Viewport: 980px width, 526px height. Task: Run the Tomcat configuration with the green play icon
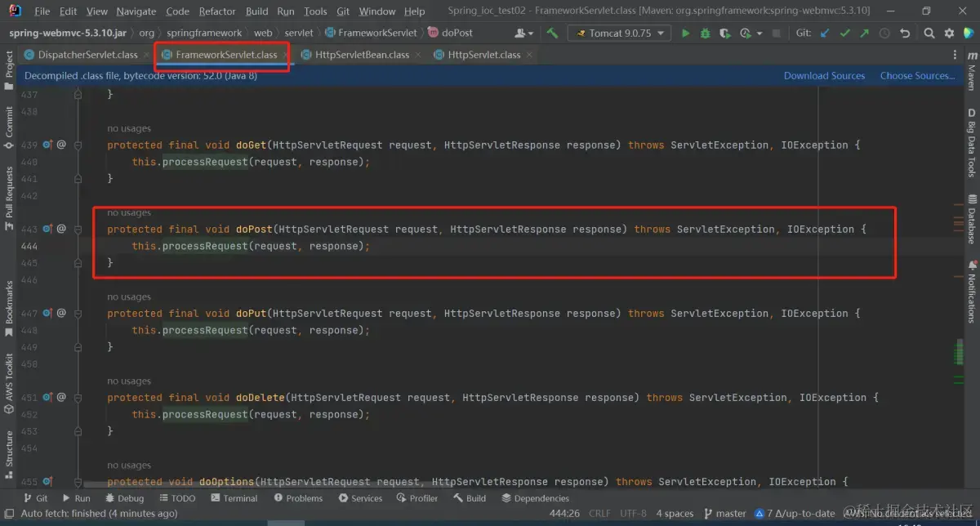pyautogui.click(x=685, y=33)
